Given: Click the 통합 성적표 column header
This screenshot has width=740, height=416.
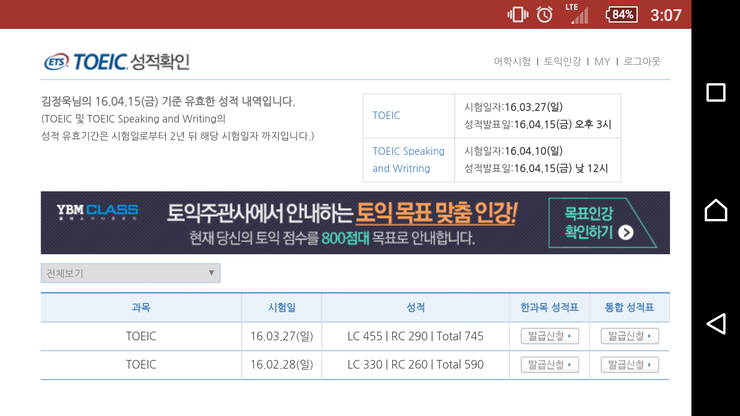Looking at the screenshot, I should 630,307.
